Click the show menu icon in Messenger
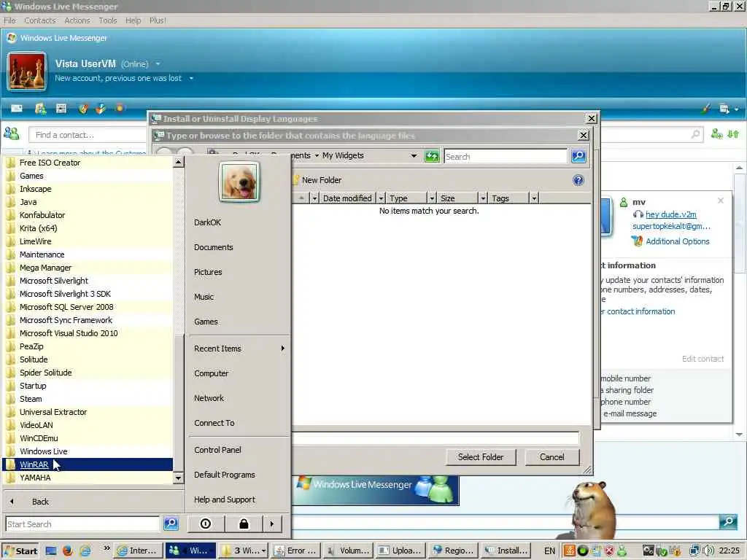The width and height of the screenshot is (747, 560). point(724,109)
